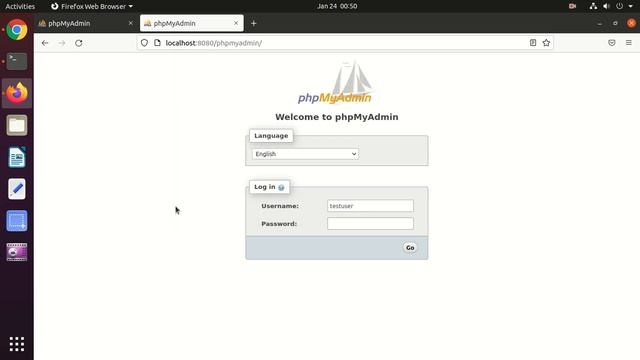Go forward to the next page
Image resolution: width=640 pixels, height=360 pixels.
coord(62,43)
